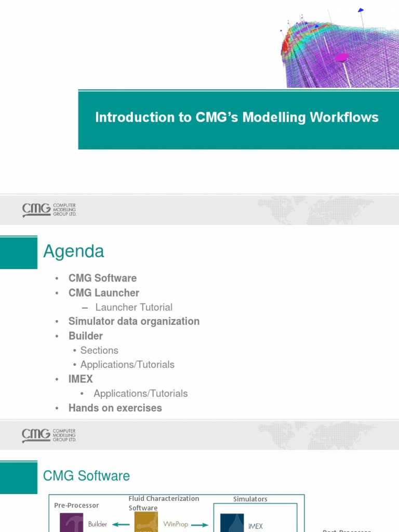Click the Launcher Tutorial sub-item
This screenshot has width=399, height=532.
[134, 307]
